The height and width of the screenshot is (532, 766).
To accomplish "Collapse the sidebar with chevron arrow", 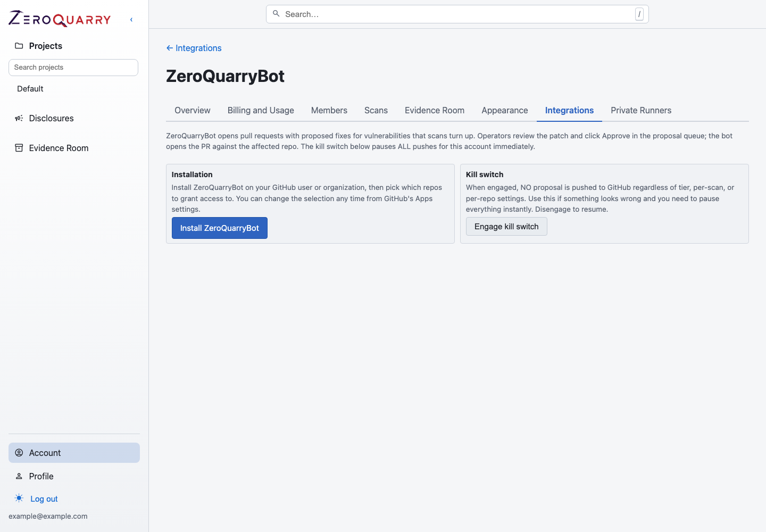I will click(x=131, y=20).
